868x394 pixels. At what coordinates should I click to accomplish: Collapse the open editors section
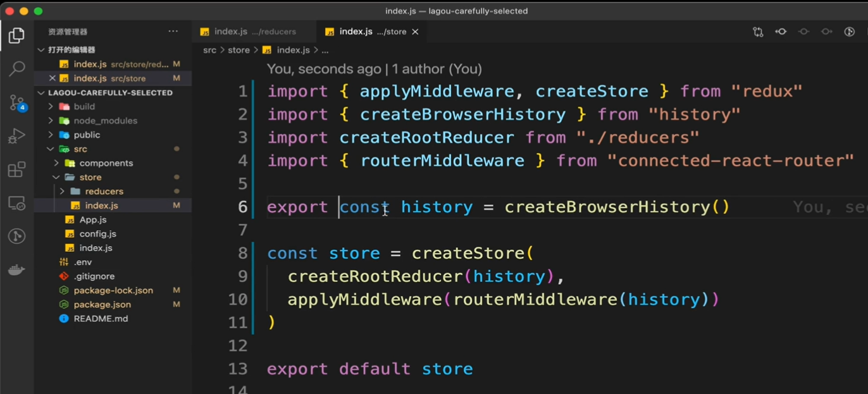(x=42, y=50)
